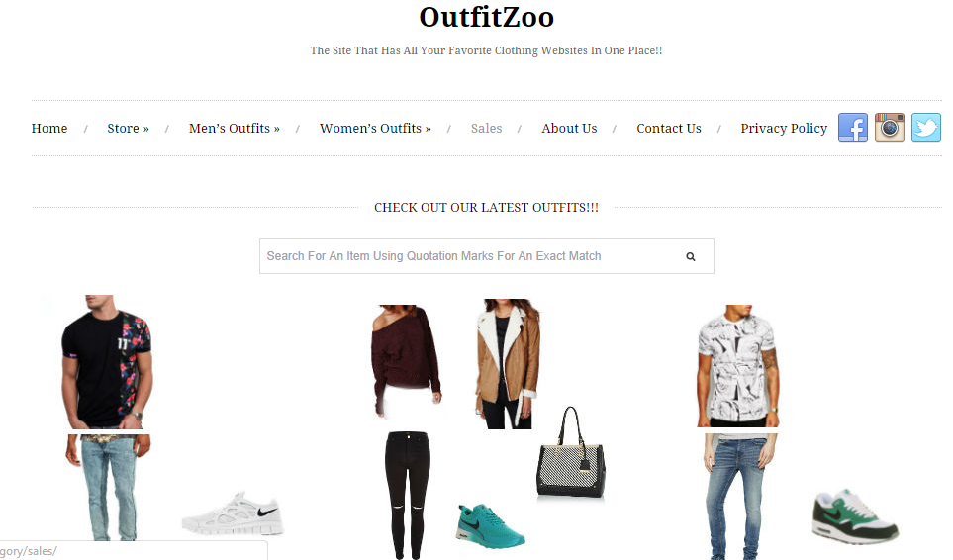953x560 pixels.
Task: Select the black and white handbag image
Action: pos(570,453)
